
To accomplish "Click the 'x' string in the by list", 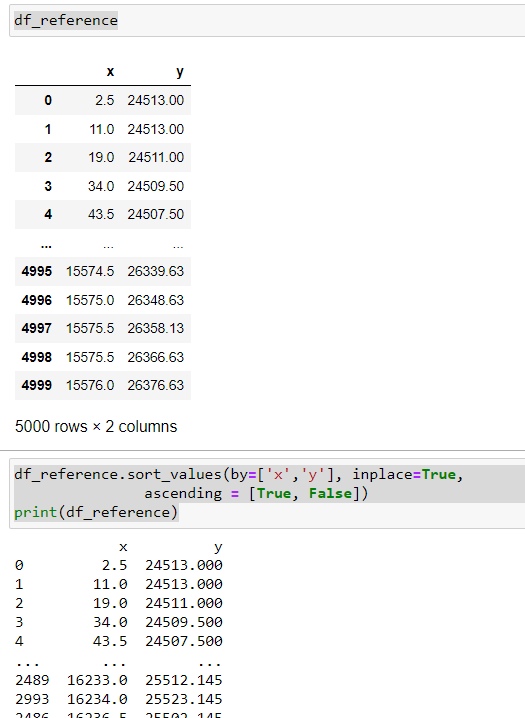I will tap(278, 474).
